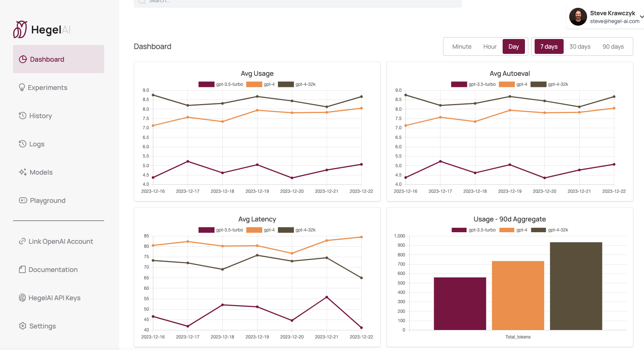Toggle gpt-4 legend in Avg Latency
The height and width of the screenshot is (350, 644).
pyautogui.click(x=260, y=230)
